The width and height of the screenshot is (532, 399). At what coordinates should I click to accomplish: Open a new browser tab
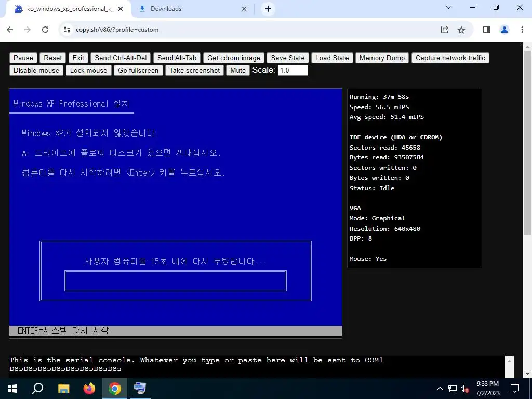tap(268, 9)
